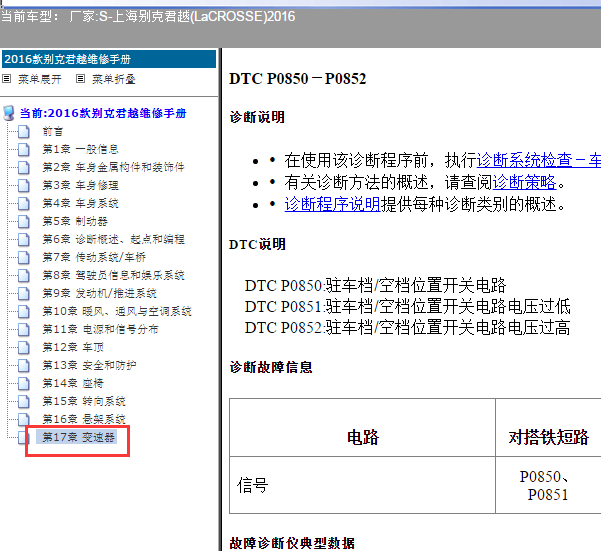
Task: Open 第11章 电源和信号分布
Action: [x=100, y=330]
